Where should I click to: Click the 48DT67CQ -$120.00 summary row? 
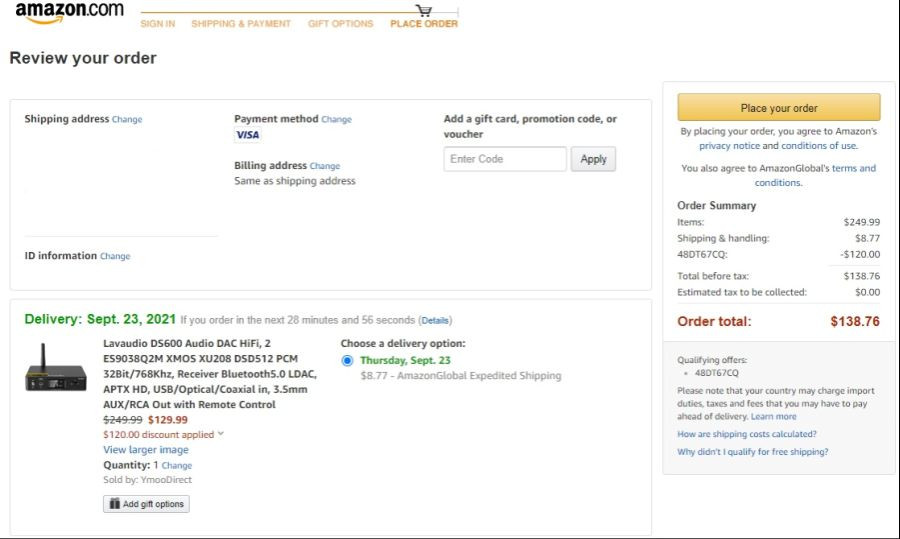[778, 254]
